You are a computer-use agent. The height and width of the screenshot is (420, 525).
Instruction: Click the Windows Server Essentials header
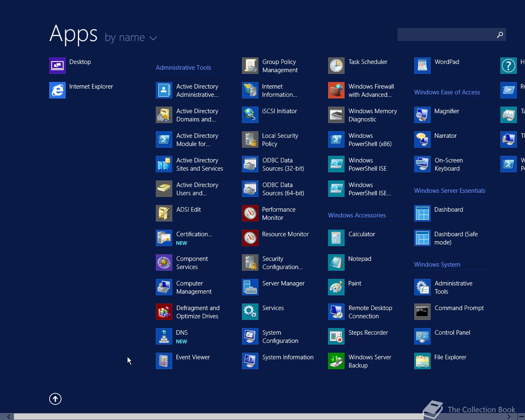450,191
